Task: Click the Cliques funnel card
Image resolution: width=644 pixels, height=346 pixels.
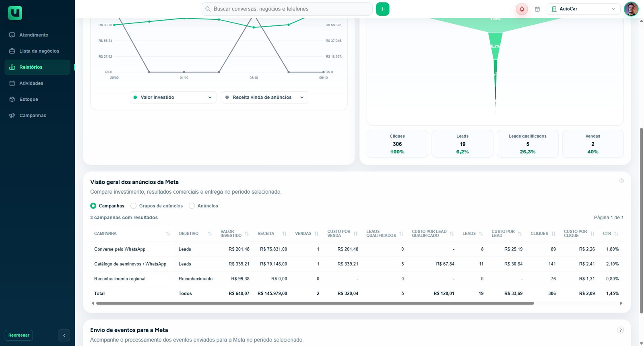Action: point(397,144)
